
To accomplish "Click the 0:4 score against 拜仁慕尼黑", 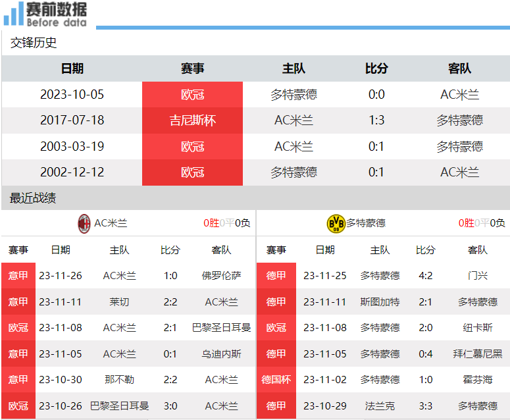I will [426, 354].
